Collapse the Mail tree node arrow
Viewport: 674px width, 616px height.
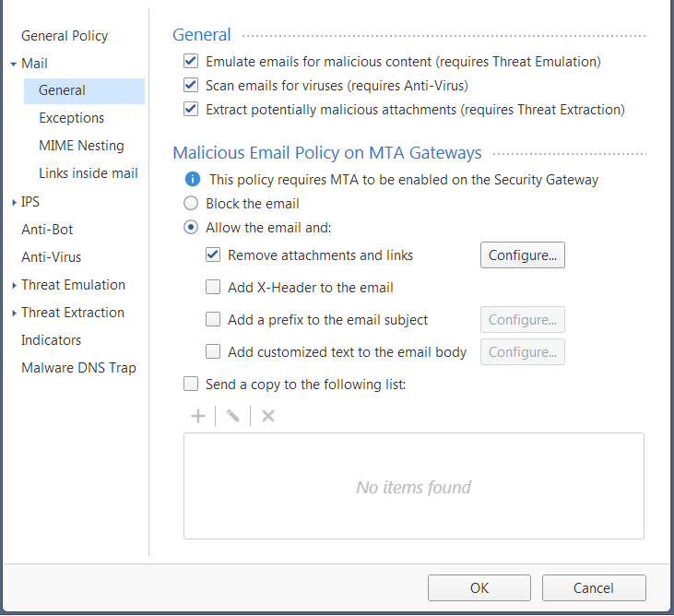pos(14,64)
